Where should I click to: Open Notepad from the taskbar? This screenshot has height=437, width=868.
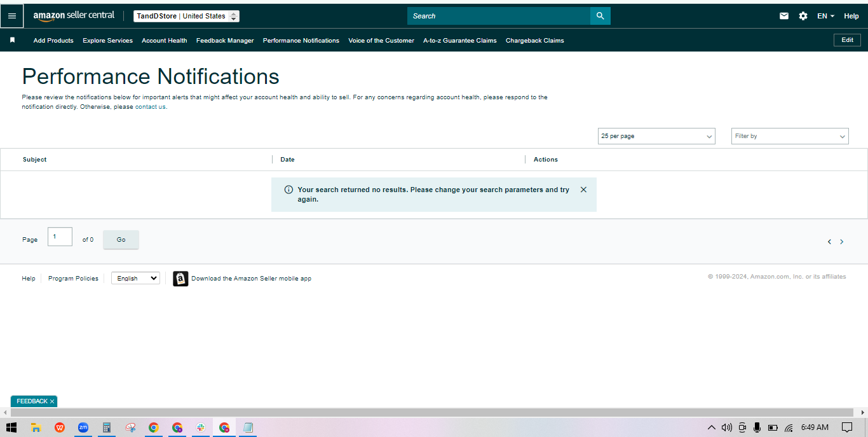248,427
